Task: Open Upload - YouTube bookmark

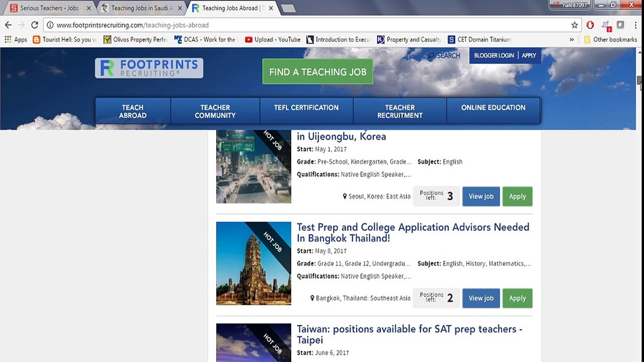Action: 273,40
